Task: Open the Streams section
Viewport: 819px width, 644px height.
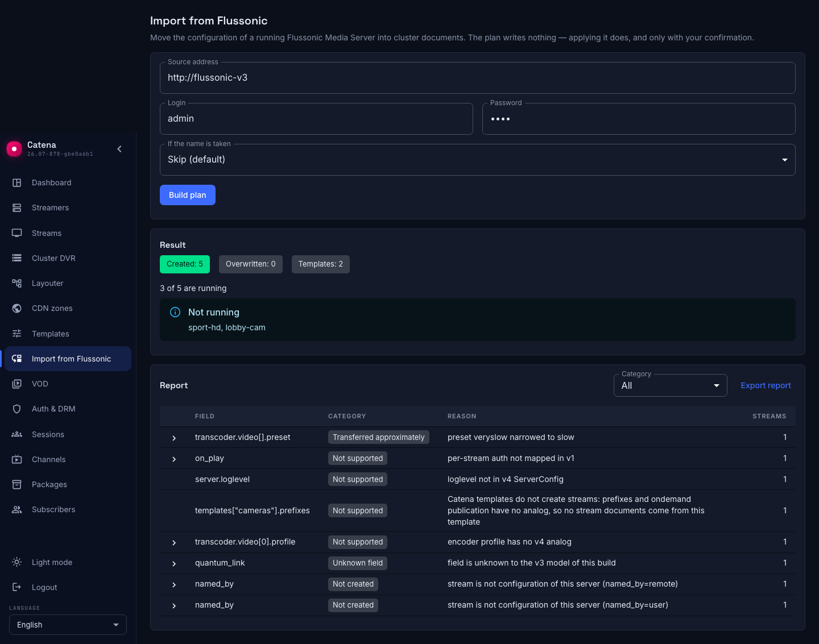Action: pos(68,233)
